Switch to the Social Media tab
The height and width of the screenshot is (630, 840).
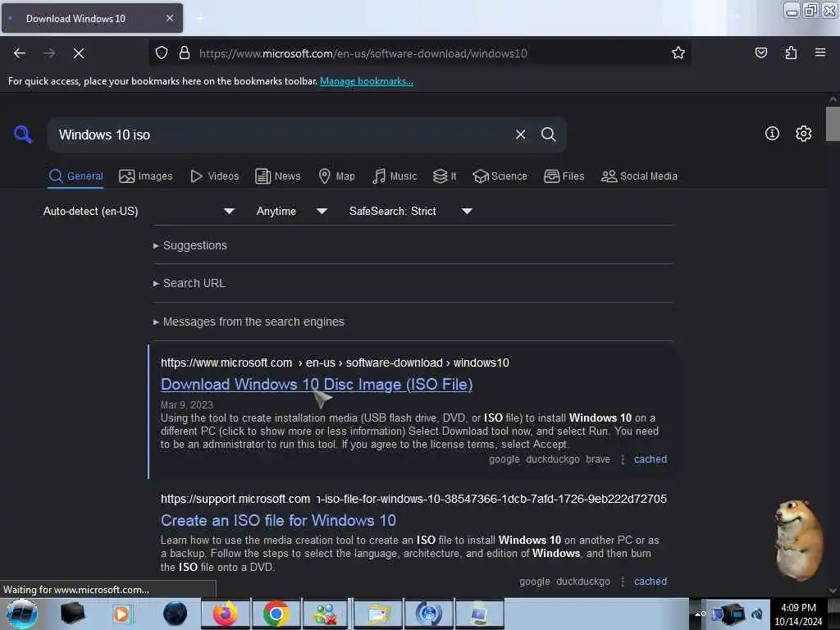point(639,176)
